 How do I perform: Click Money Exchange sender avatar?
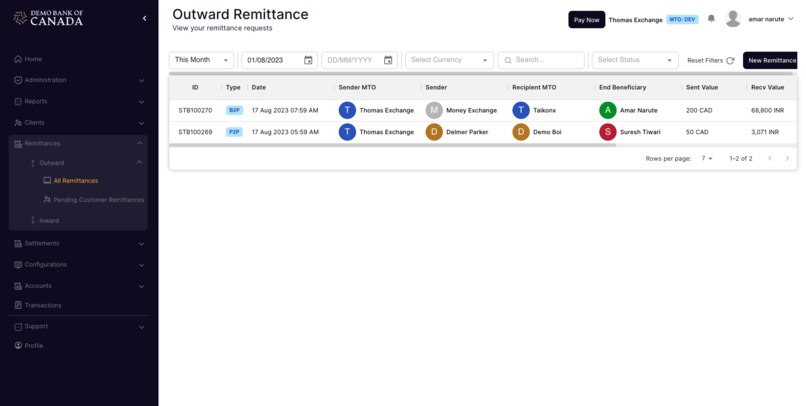[434, 110]
